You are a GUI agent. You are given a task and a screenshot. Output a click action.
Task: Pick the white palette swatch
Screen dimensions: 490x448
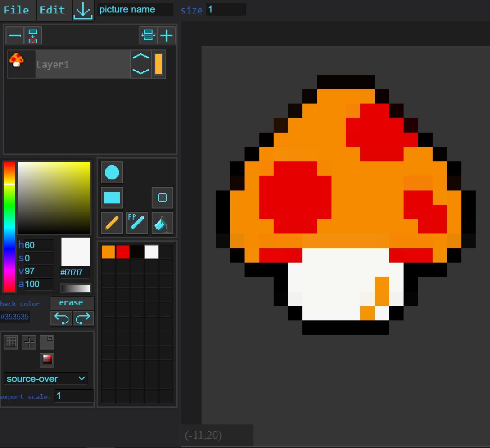tap(152, 252)
